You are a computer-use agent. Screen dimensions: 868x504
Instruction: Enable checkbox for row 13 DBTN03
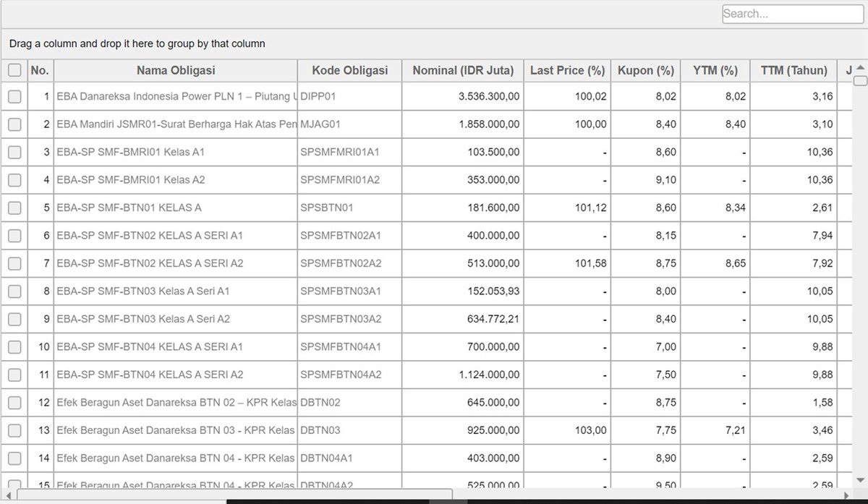pyautogui.click(x=14, y=430)
